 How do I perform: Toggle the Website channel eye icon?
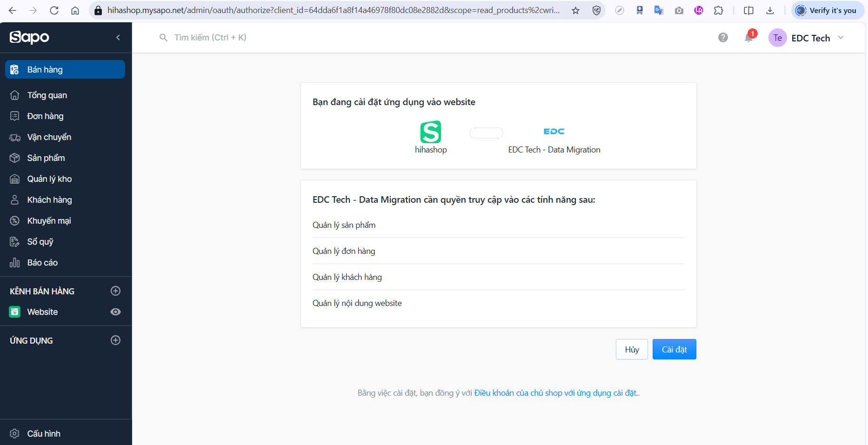116,312
